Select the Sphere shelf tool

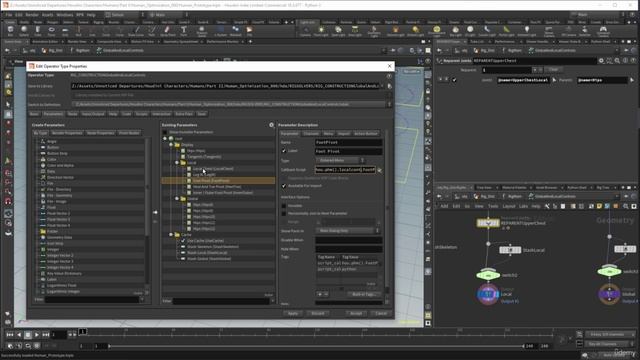point(24,31)
